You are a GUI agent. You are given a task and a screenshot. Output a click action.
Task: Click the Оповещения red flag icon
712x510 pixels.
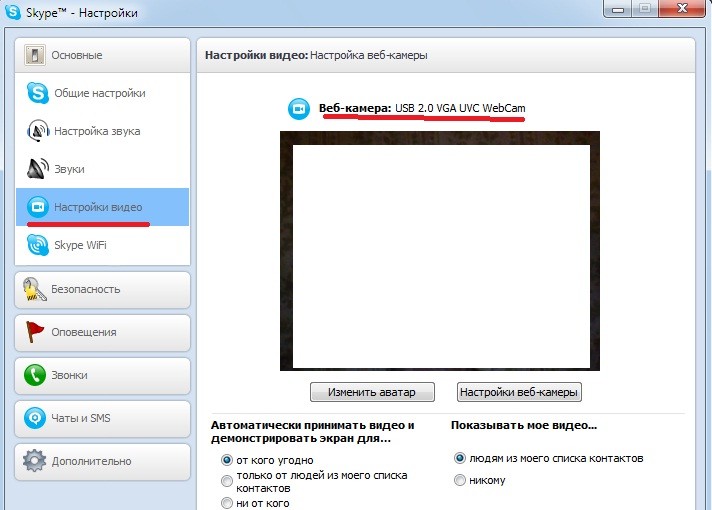[35, 332]
